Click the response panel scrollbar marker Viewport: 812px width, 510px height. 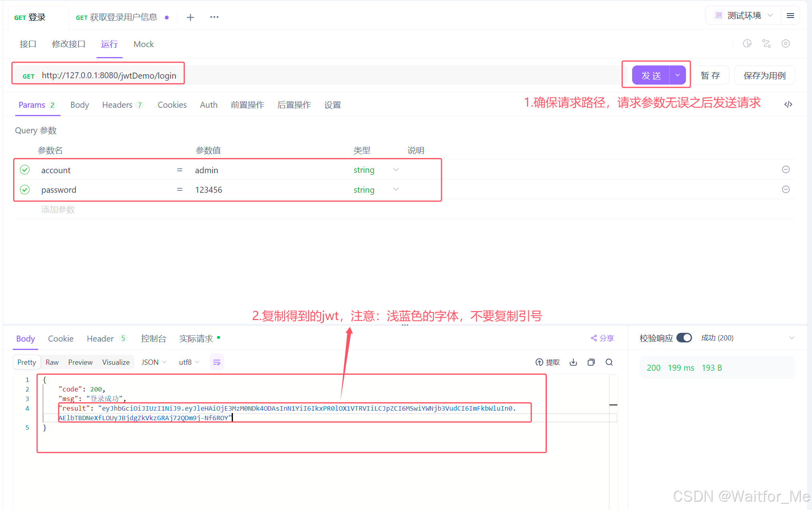613,405
